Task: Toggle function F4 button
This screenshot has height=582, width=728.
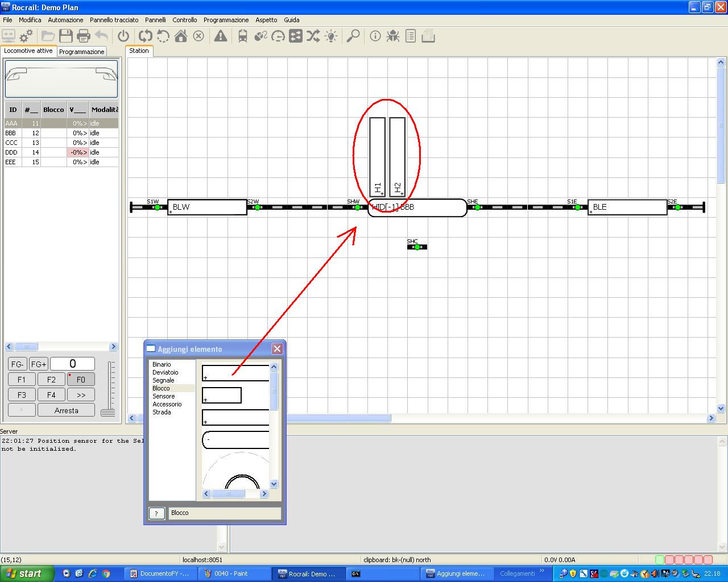Action: tap(51, 395)
